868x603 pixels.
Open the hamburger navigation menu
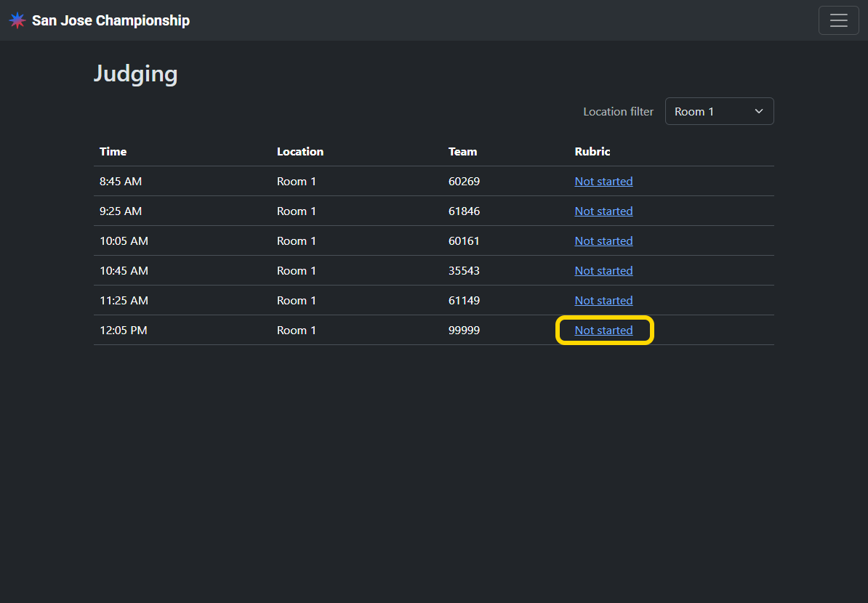click(838, 20)
